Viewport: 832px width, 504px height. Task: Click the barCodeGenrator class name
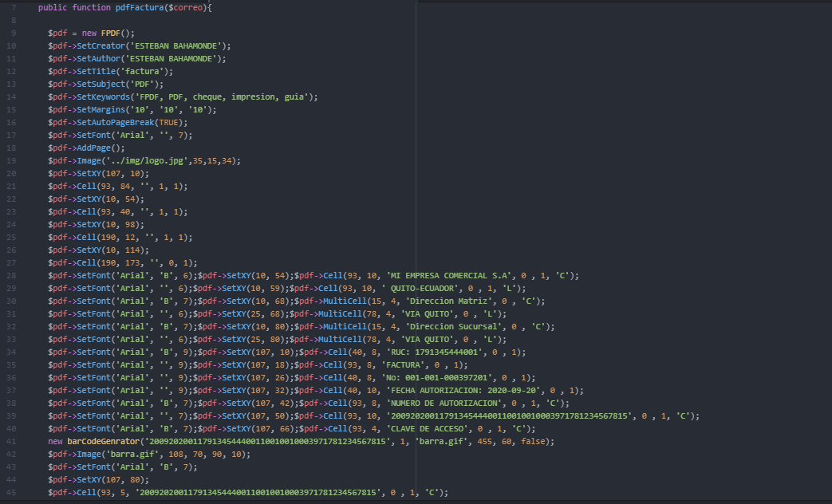[101, 441]
